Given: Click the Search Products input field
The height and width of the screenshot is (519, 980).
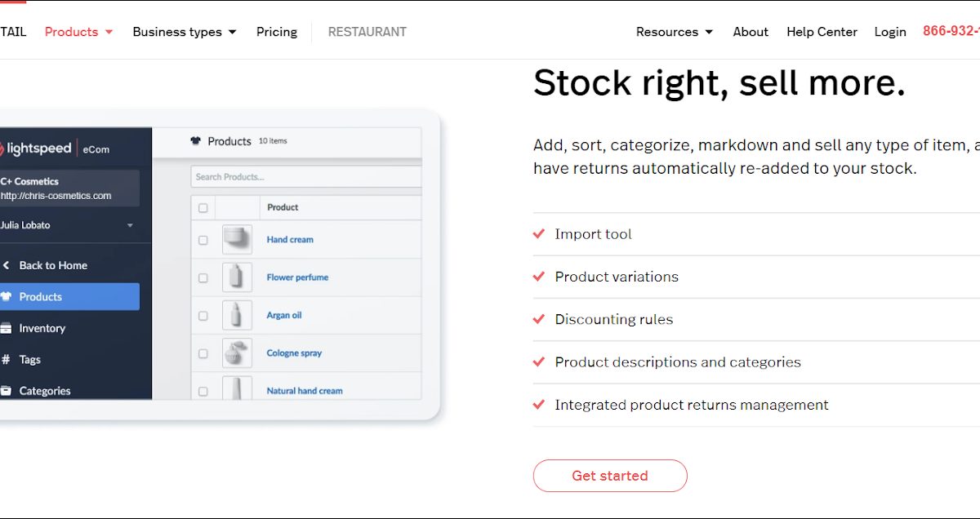Looking at the screenshot, I should tap(307, 177).
